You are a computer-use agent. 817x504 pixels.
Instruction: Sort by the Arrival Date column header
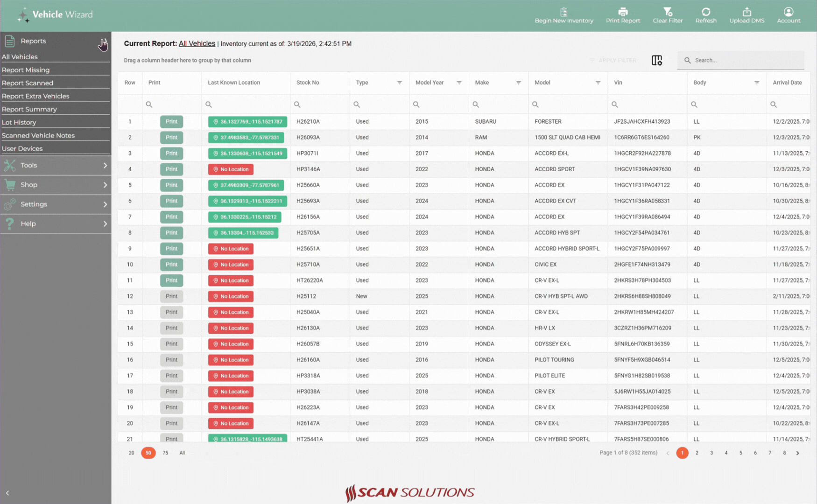pos(787,83)
